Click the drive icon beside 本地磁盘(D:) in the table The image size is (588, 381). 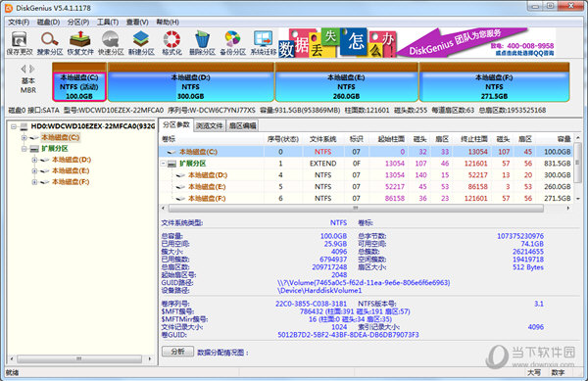(180, 175)
